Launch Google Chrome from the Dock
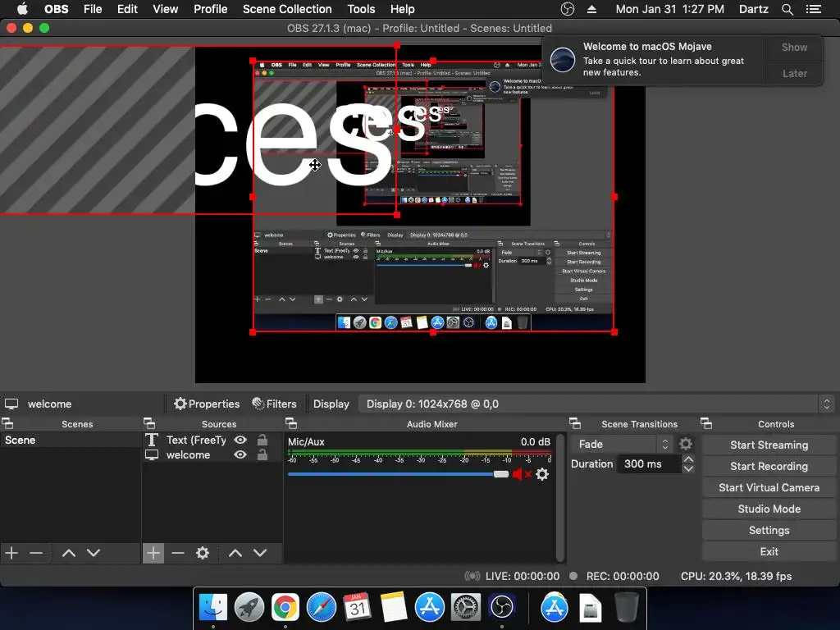Viewport: 840px width, 630px height. click(x=285, y=608)
